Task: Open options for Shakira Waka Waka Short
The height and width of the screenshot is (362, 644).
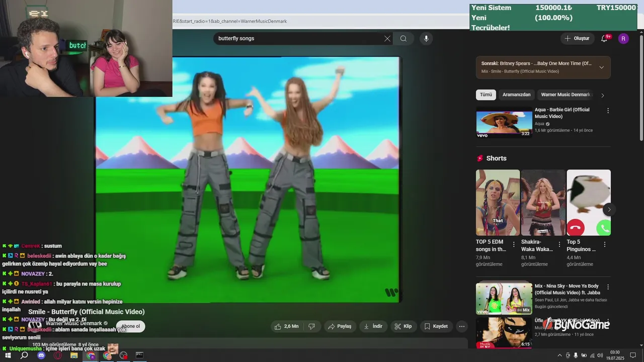Action: pyautogui.click(x=559, y=244)
